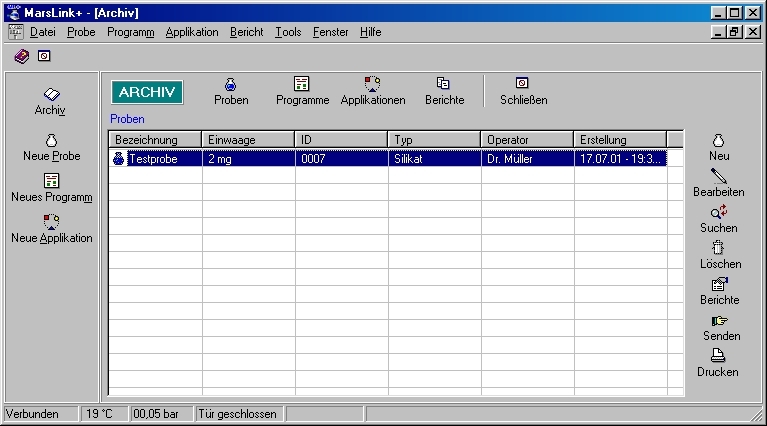Open Applikationen archive view
767x426 pixels.
click(x=372, y=85)
